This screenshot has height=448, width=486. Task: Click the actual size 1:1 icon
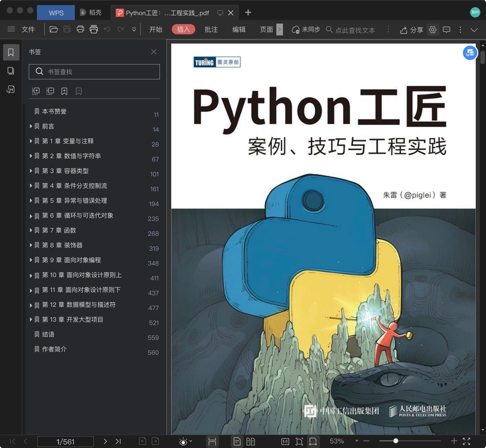(x=285, y=441)
